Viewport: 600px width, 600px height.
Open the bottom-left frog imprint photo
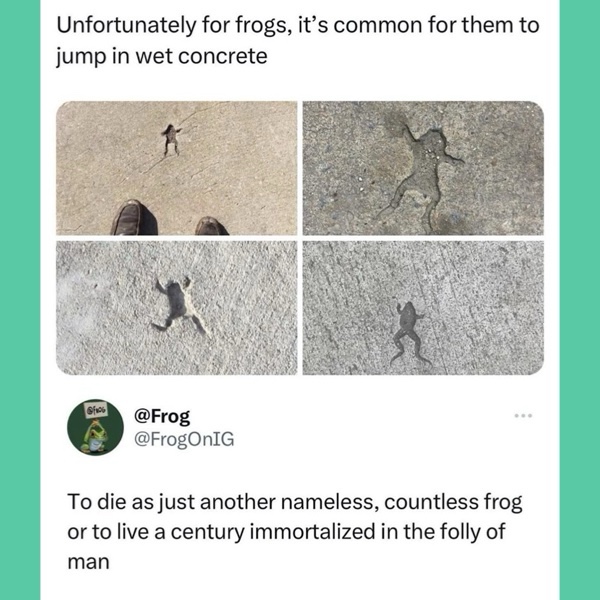pos(176,307)
